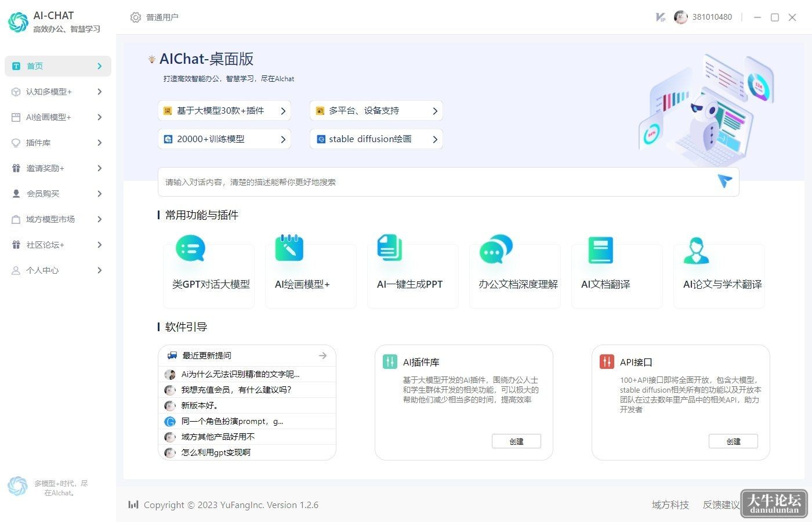The width and height of the screenshot is (812, 522).
Task: Open the arrow next to 最近更新提问
Action: [x=322, y=356]
